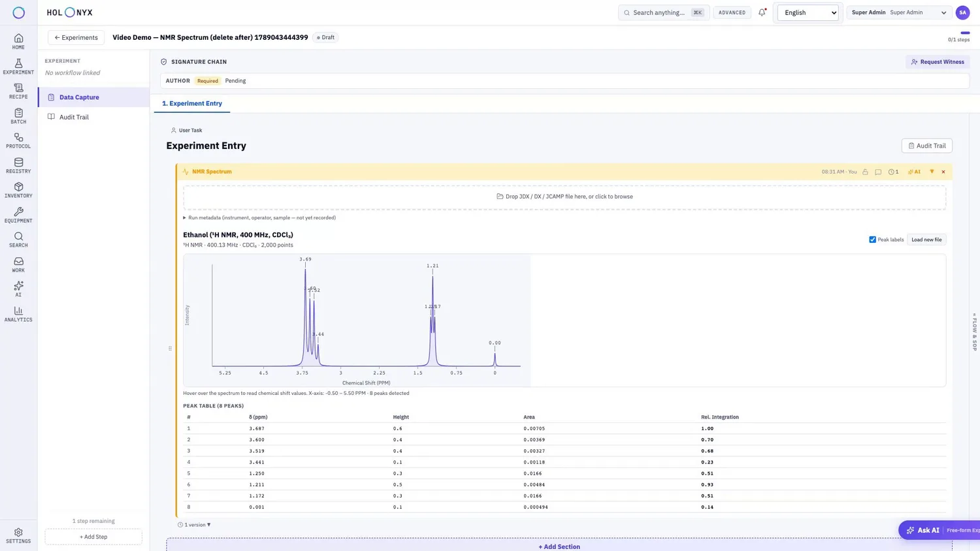This screenshot has height=551, width=980.
Task: Open the Batch sidebar section
Action: [18, 116]
